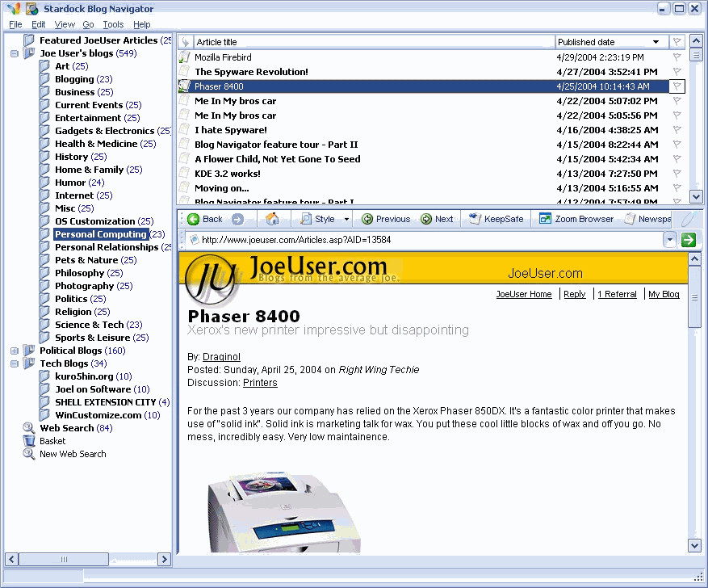
Task: Expand Political Blogs tree node
Action: [15, 351]
